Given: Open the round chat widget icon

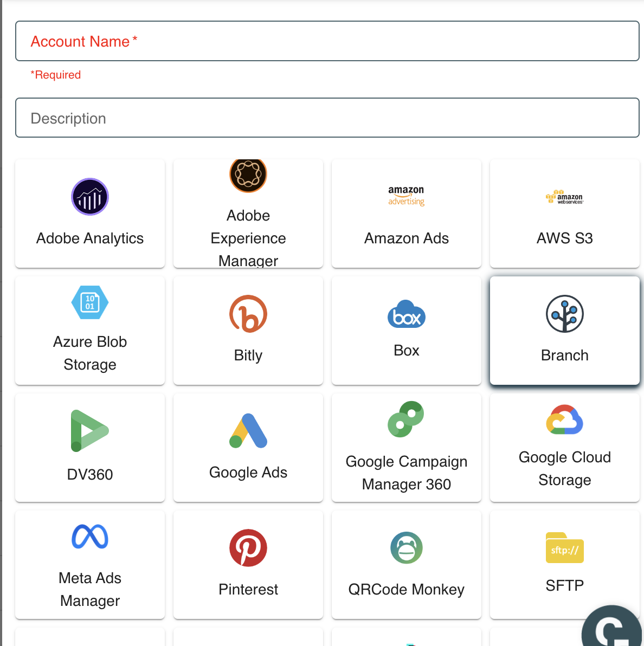Looking at the screenshot, I should [x=612, y=626].
